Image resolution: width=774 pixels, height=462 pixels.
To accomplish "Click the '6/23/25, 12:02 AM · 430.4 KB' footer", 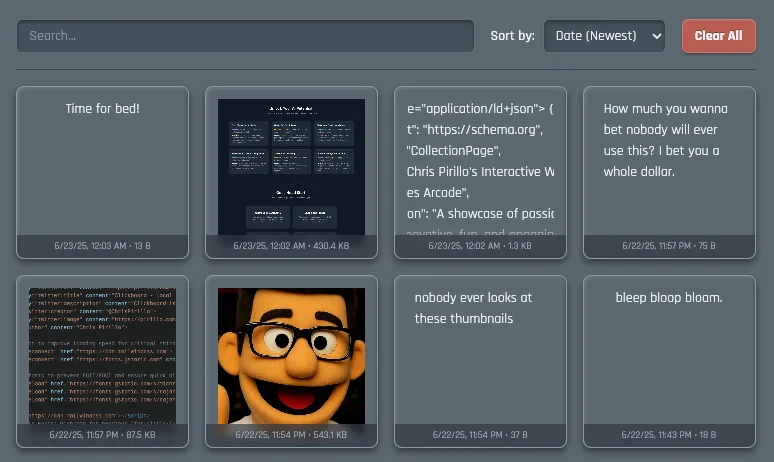I will 291,246.
